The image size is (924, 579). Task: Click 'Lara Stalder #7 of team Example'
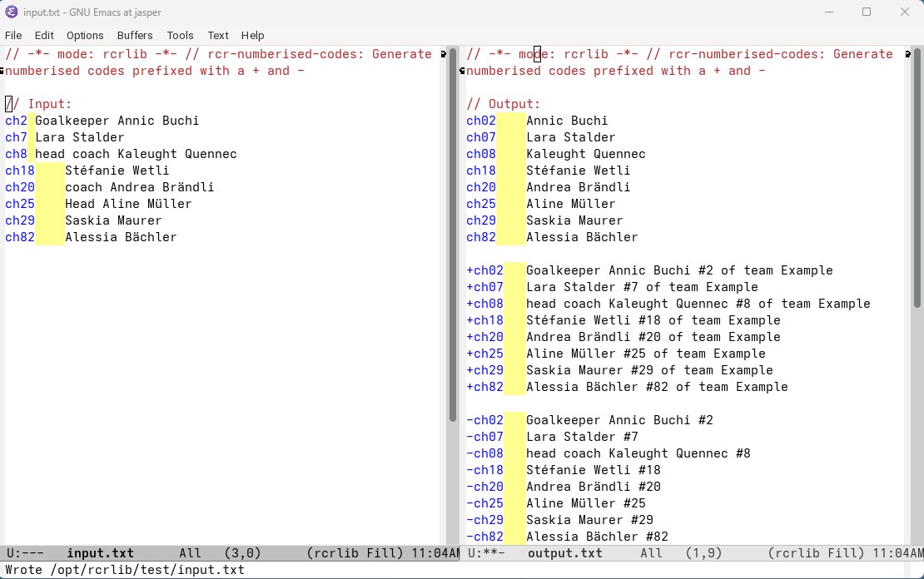(643, 287)
